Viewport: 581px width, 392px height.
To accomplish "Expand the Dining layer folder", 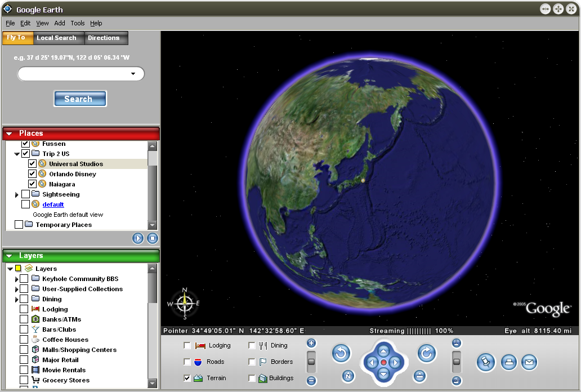I will (x=16, y=299).
